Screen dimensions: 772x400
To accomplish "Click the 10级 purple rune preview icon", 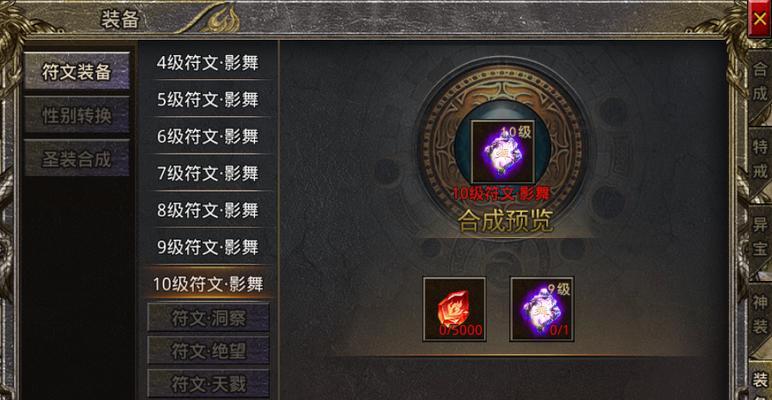I will (x=502, y=152).
